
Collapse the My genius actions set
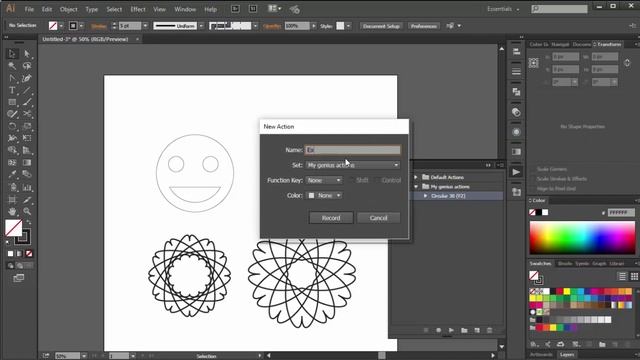click(x=416, y=187)
